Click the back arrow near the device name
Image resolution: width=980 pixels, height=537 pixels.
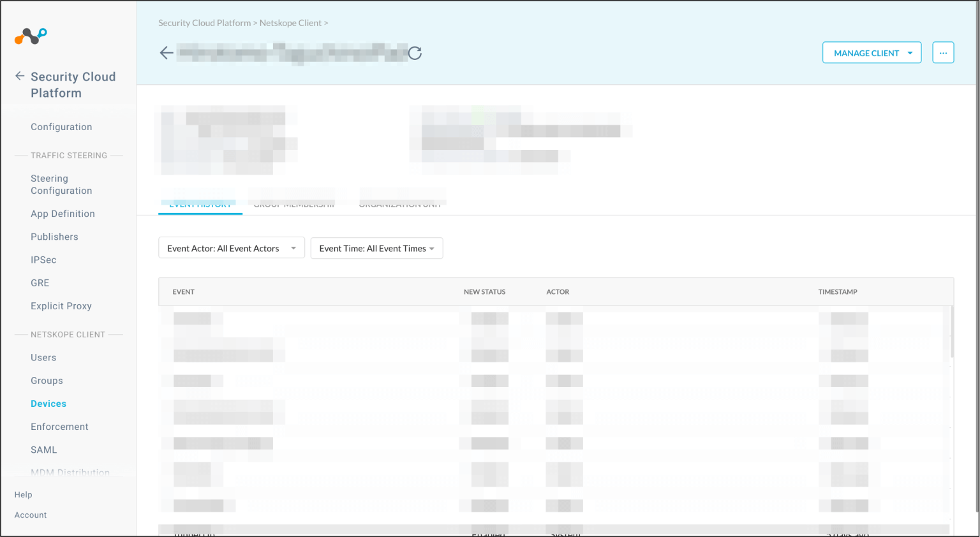(x=166, y=52)
